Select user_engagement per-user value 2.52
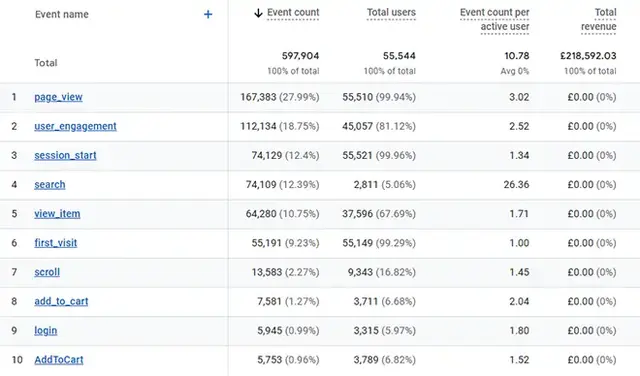The image size is (640, 376). click(519, 127)
